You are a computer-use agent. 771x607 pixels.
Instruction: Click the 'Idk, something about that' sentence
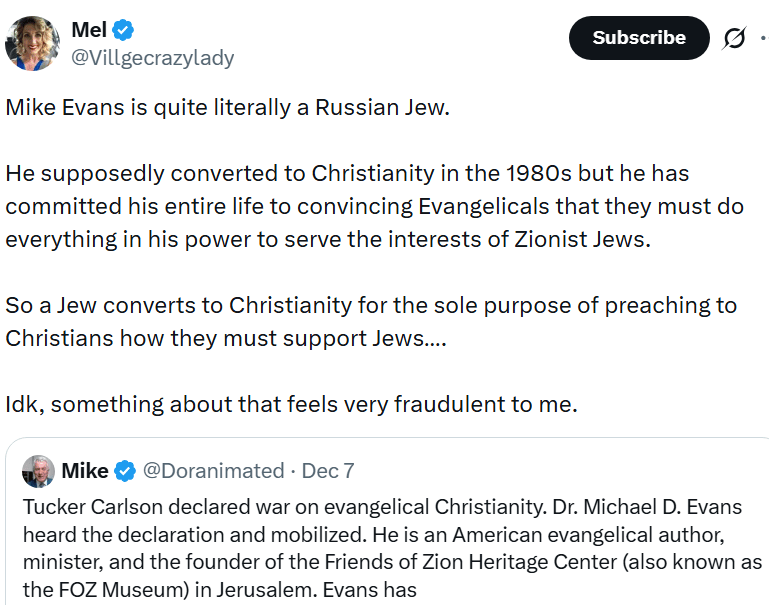[x=291, y=405]
